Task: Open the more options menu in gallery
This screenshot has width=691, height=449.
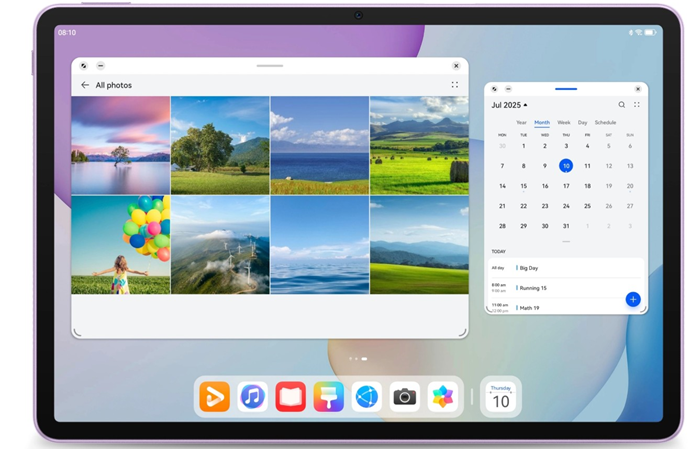Action: coord(455,86)
